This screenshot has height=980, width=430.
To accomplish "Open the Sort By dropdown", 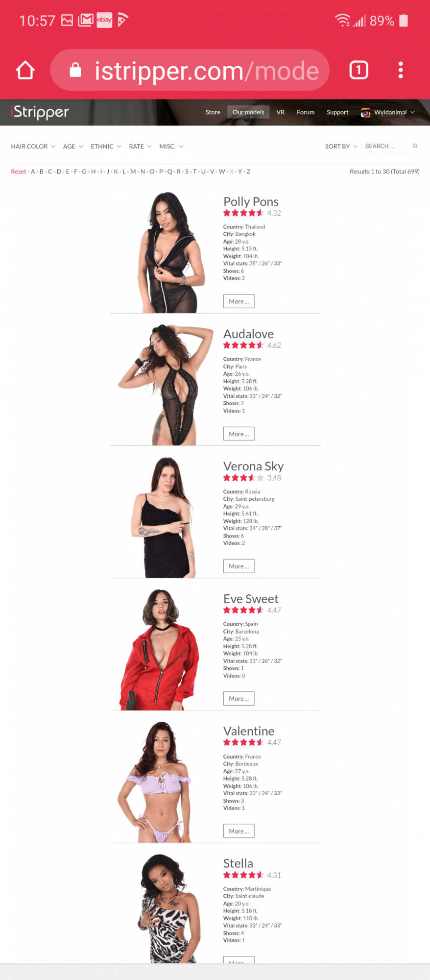I will click(x=341, y=147).
